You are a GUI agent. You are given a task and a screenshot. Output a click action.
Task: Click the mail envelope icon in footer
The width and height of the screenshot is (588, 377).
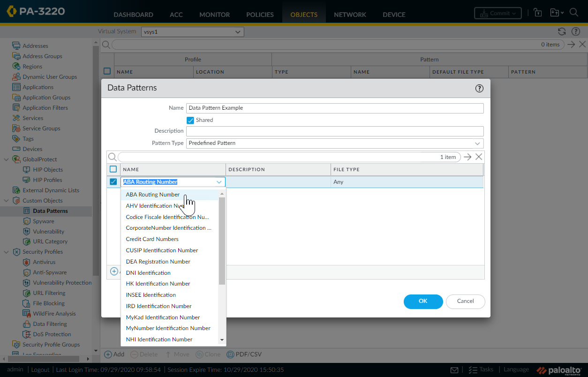tap(454, 370)
